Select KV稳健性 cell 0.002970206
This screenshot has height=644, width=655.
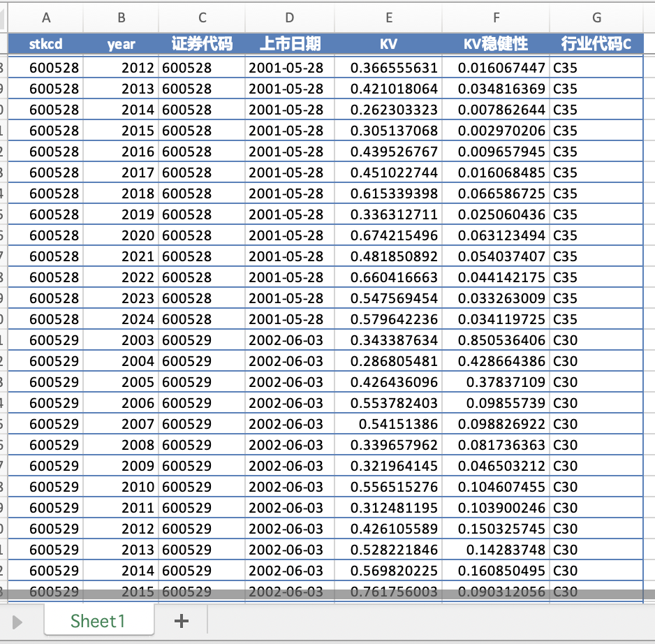point(496,130)
